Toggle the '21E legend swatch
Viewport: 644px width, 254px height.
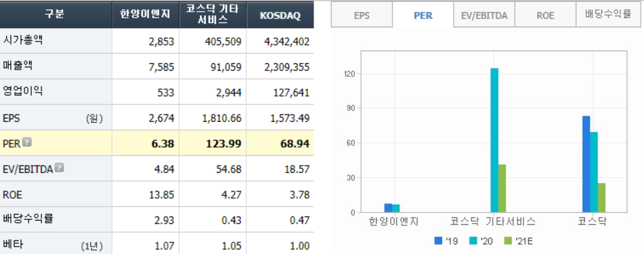(507, 240)
